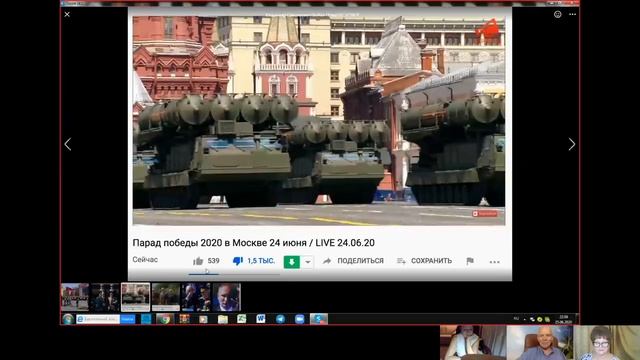Click the taskbar search input field
Screen dimensions: 640x360
tap(98, 319)
